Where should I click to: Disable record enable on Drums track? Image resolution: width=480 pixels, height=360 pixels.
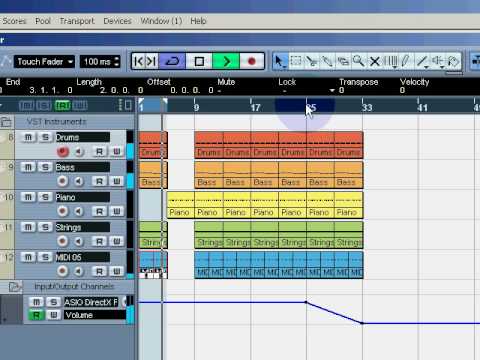coord(62,152)
